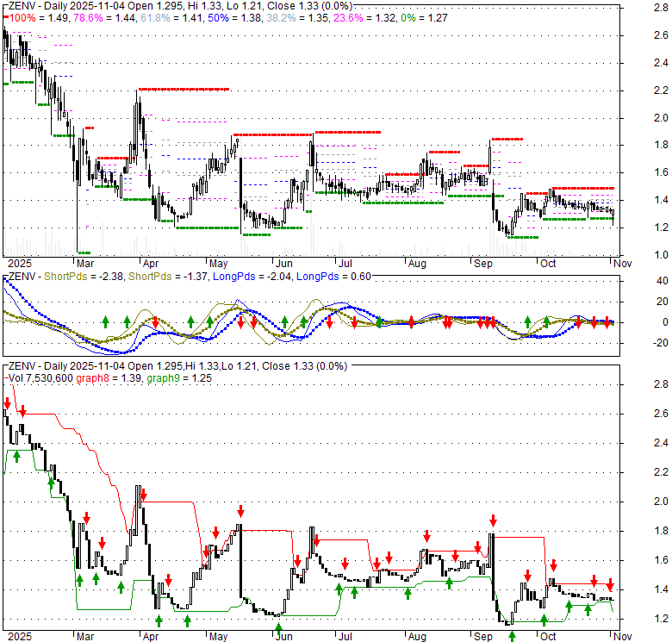The image size is (672, 642).
Task: Click the '100% = 1.49' Fibonacci legend entry
Action: (39, 18)
